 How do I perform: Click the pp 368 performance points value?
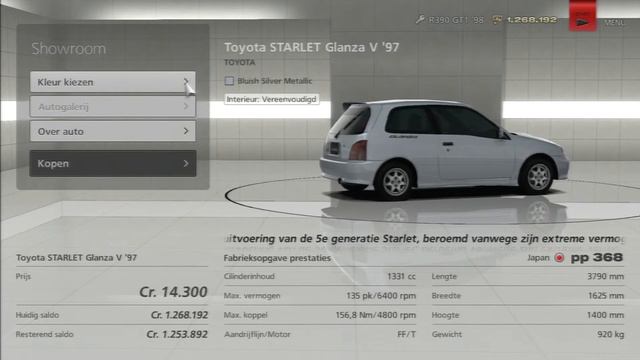pos(597,258)
